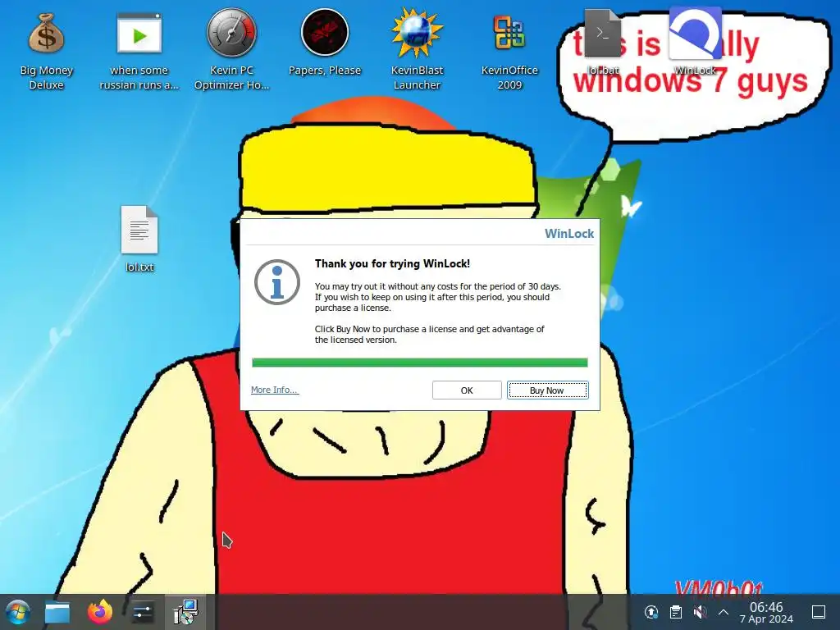Open the Kevin PC Optimizer desktop icon
Image resolution: width=840 pixels, height=630 pixels.
[x=231, y=49]
